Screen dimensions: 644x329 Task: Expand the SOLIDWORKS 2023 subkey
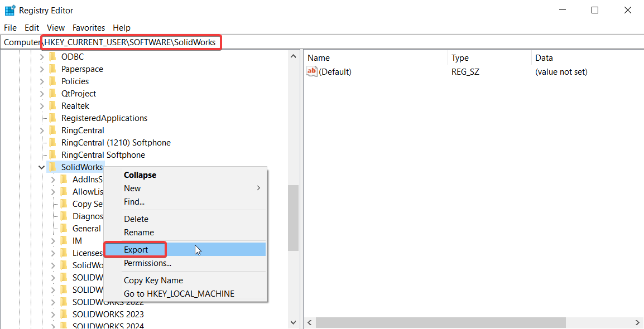pyautogui.click(x=53, y=315)
